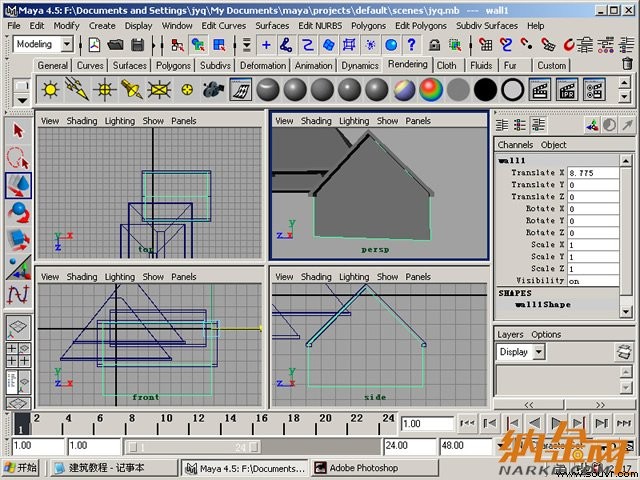Switch to four view layout icon
This screenshot has height=480, width=640.
pyautogui.click(x=18, y=355)
